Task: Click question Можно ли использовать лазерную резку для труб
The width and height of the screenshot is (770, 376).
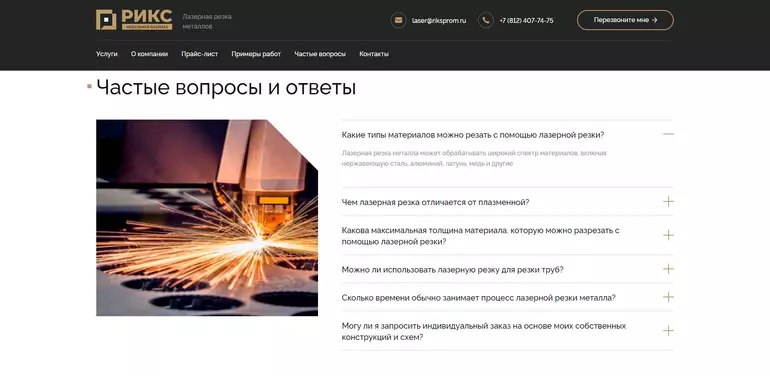Action: [x=452, y=269]
